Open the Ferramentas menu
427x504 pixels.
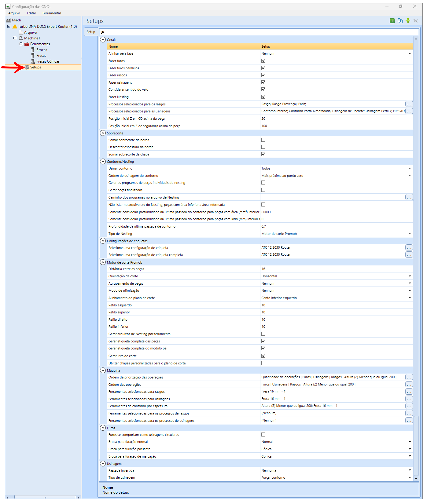(x=52, y=13)
